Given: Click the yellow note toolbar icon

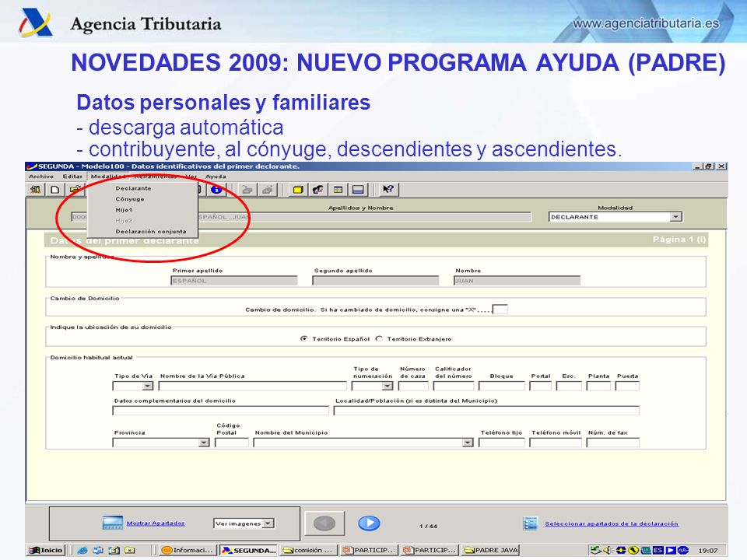Looking at the screenshot, I should coord(298,190).
